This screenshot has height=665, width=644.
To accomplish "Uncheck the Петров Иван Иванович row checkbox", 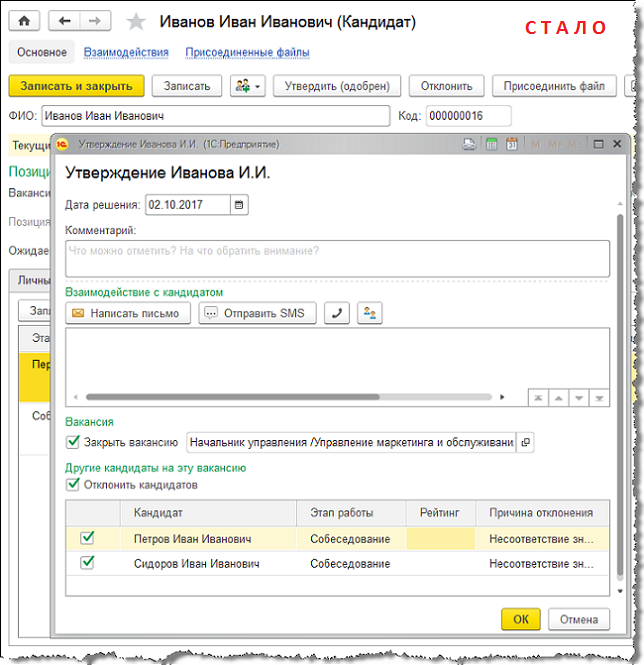I will 87,538.
